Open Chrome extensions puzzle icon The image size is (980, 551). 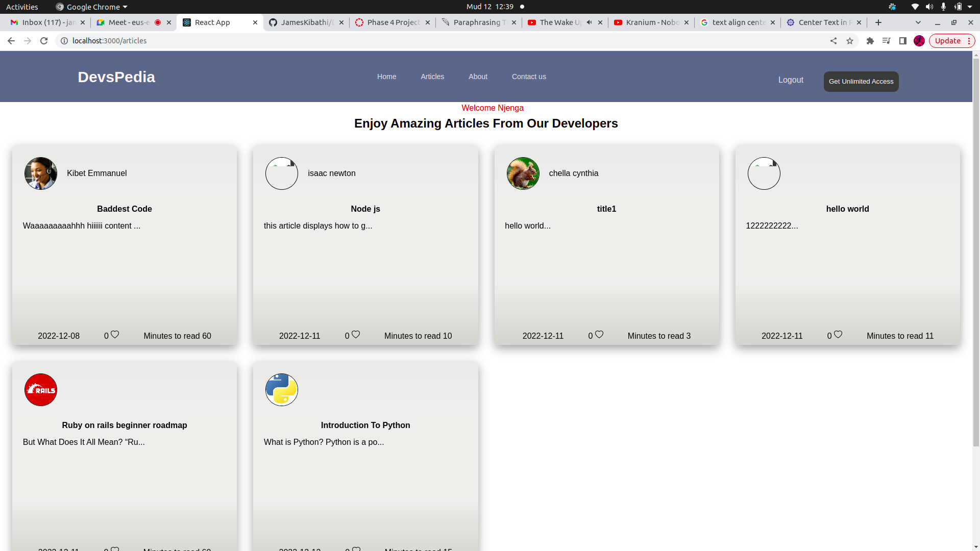[870, 41]
